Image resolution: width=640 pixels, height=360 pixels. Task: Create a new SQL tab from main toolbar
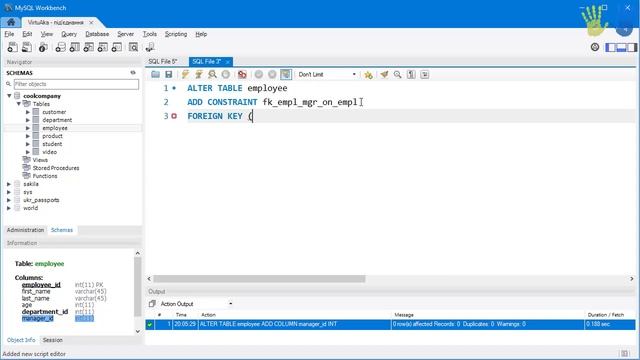(x=12, y=47)
